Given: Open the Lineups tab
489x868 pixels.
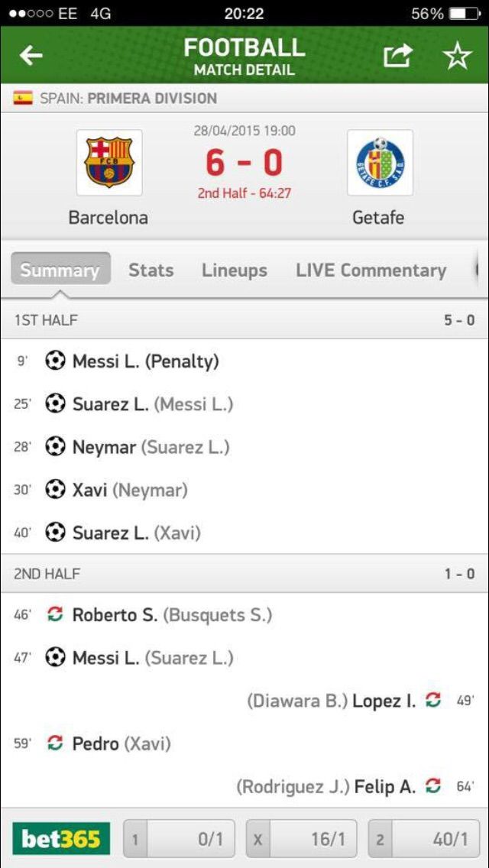Looking at the screenshot, I should click(x=235, y=270).
